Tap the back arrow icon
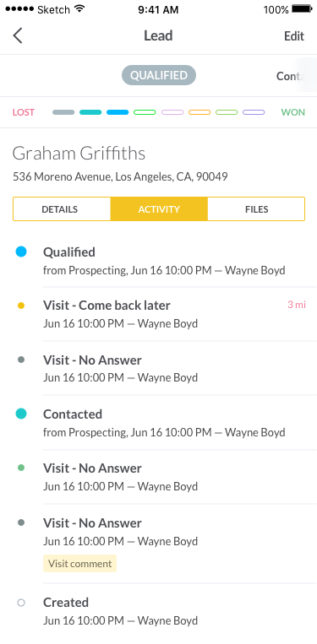 click(17, 35)
